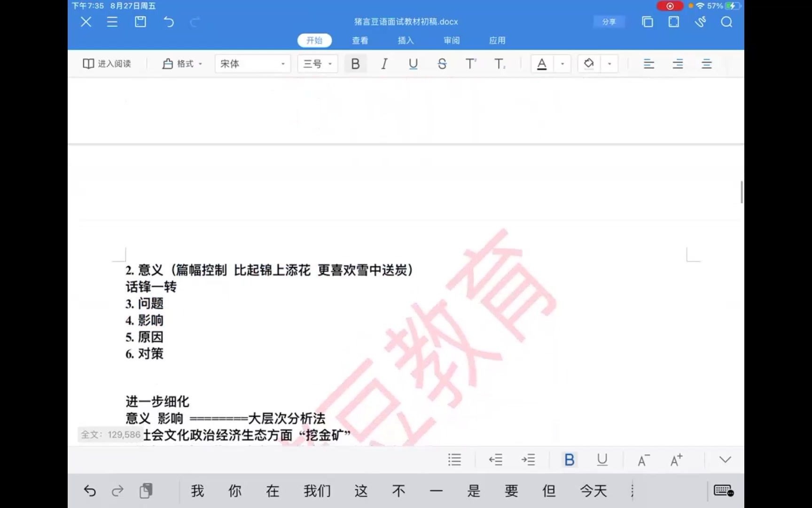Image resolution: width=812 pixels, height=508 pixels.
Task: Choose the suggestion 但
Action: tap(549, 491)
